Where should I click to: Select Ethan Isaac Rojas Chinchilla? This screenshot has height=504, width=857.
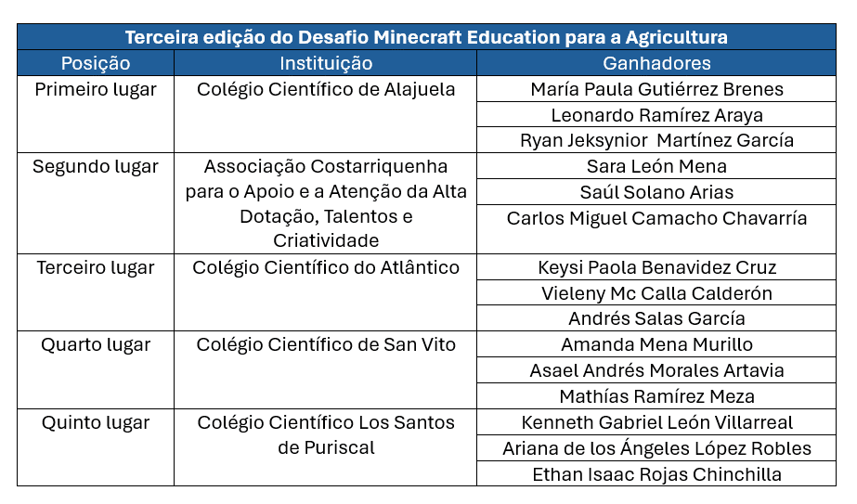coord(656,474)
